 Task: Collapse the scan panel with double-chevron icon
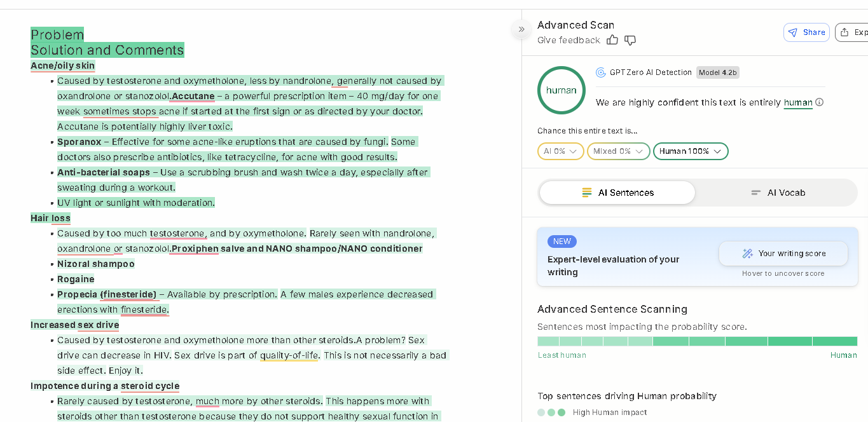tap(521, 29)
